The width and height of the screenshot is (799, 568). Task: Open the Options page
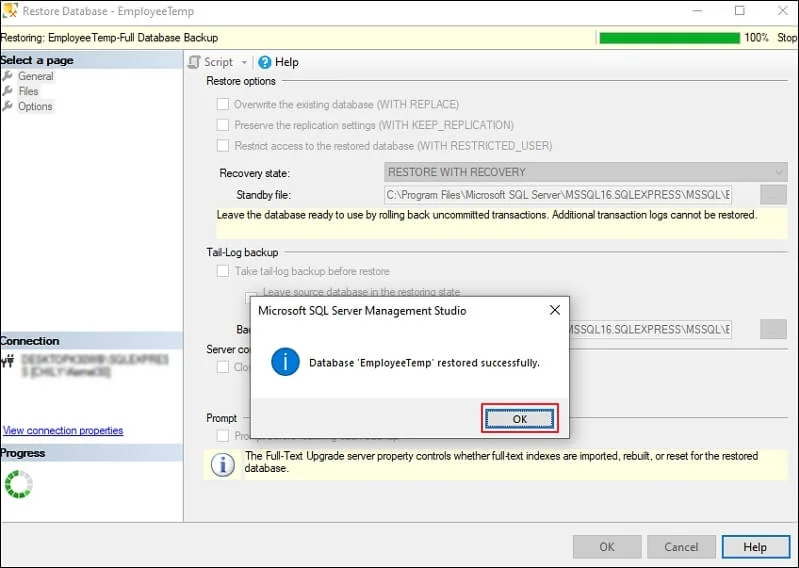[x=35, y=106]
